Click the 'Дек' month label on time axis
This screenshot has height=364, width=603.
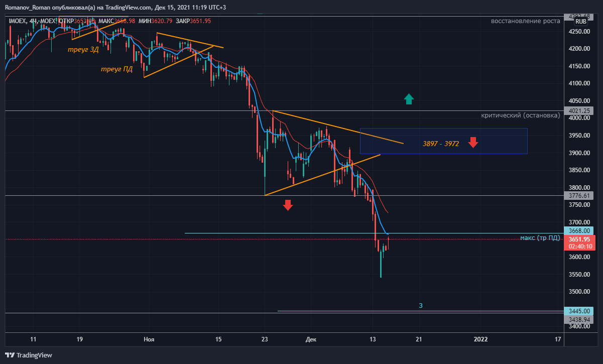(311, 339)
